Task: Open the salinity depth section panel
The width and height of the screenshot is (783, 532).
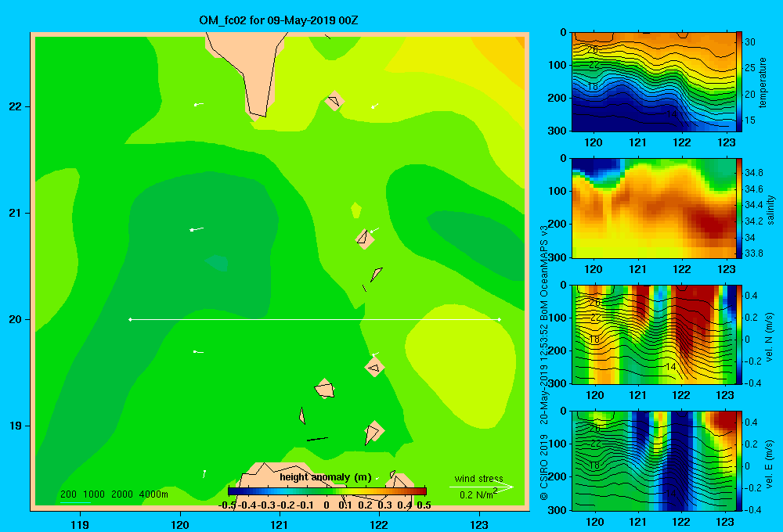Action: [x=653, y=208]
